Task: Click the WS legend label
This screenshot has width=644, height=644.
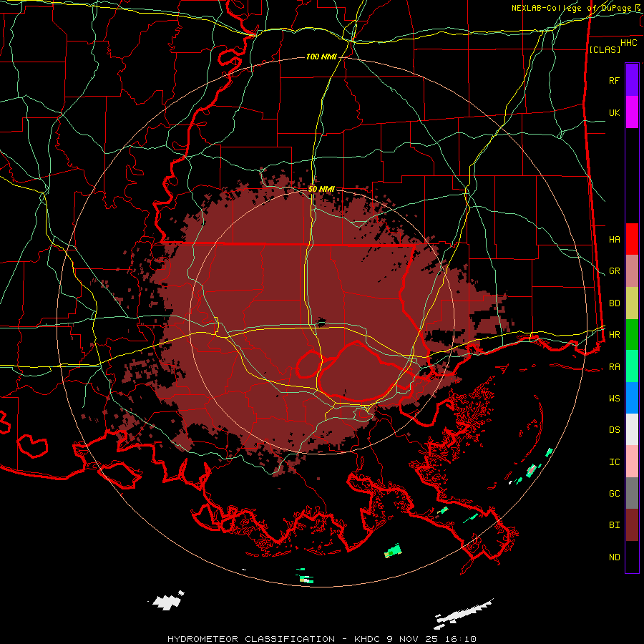Action: pos(614,398)
